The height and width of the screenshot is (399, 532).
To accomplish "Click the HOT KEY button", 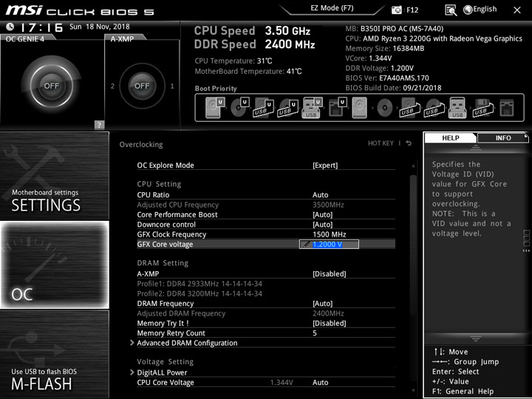I will 381,143.
